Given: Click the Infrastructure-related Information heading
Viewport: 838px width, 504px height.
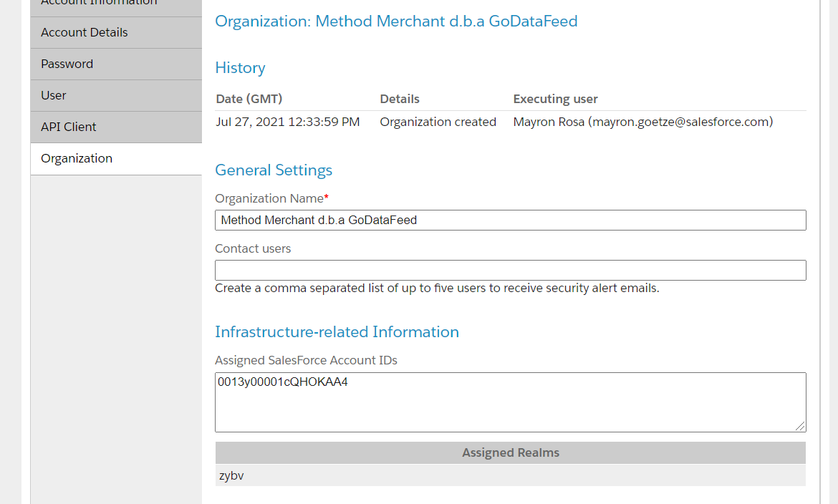Looking at the screenshot, I should 337,332.
